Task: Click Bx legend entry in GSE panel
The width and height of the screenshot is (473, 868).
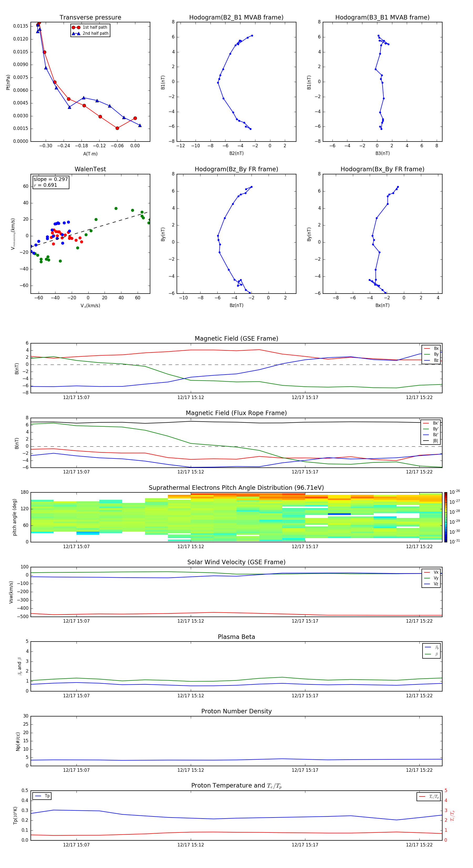Action: click(x=431, y=349)
